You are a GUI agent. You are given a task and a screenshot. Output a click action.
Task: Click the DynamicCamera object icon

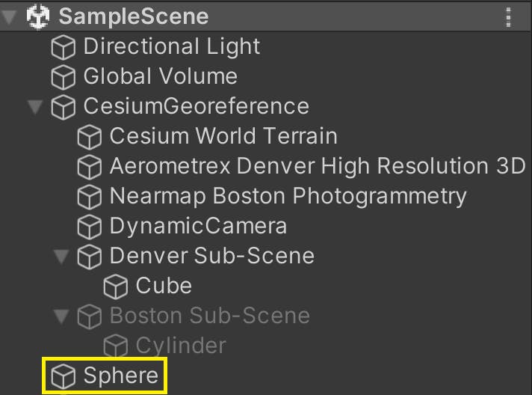(90, 226)
